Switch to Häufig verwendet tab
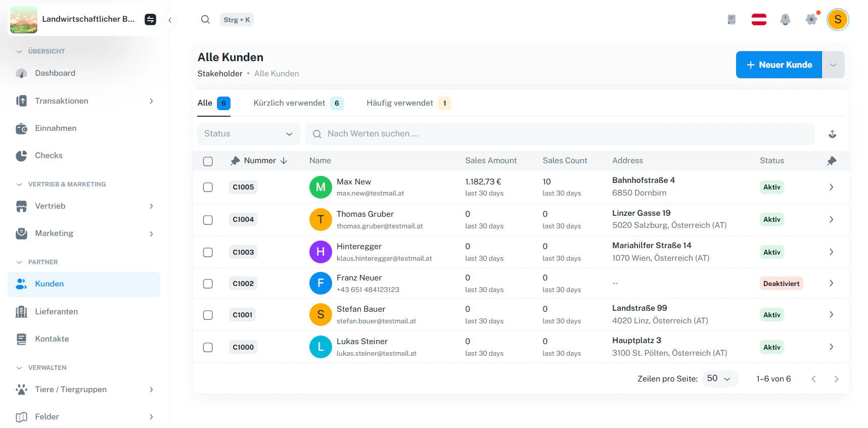The height and width of the screenshot is (428, 868). pyautogui.click(x=408, y=103)
